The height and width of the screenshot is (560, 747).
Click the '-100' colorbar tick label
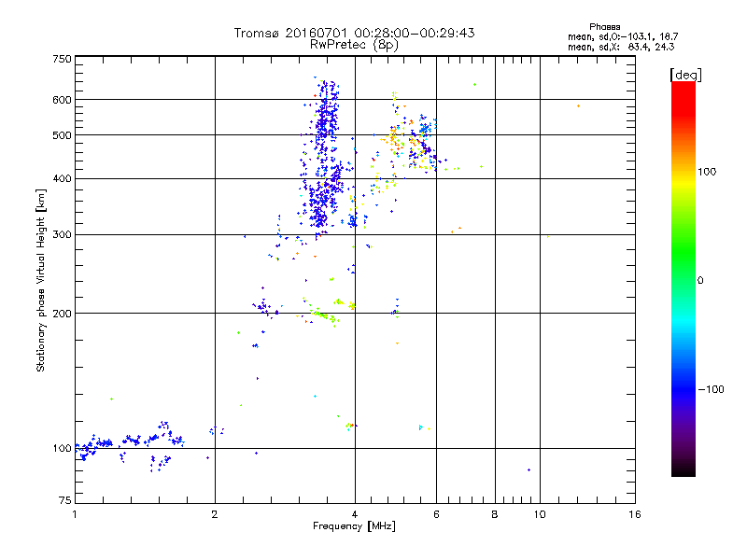[x=712, y=389]
